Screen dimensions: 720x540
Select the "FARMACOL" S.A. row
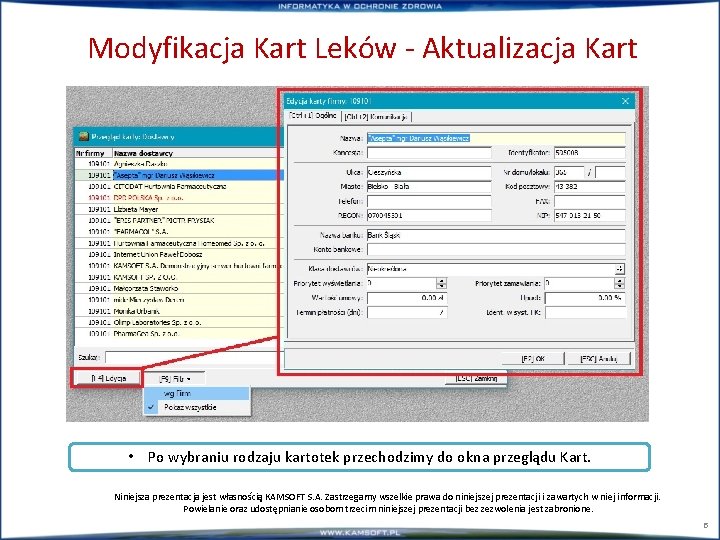pos(179,231)
